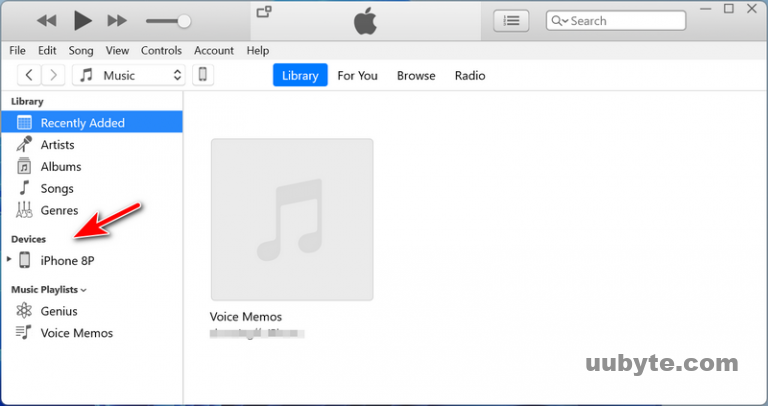The height and width of the screenshot is (406, 768).
Task: Click the Songs music note icon
Action: point(24,188)
